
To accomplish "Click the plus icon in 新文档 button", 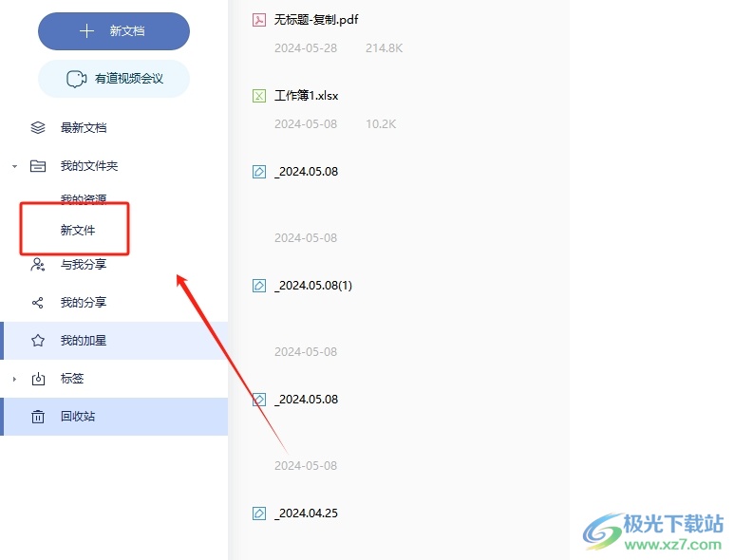I will (86, 31).
